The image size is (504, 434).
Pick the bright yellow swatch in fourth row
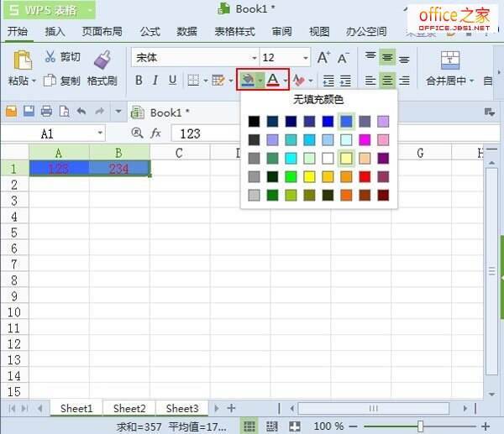coord(309,176)
